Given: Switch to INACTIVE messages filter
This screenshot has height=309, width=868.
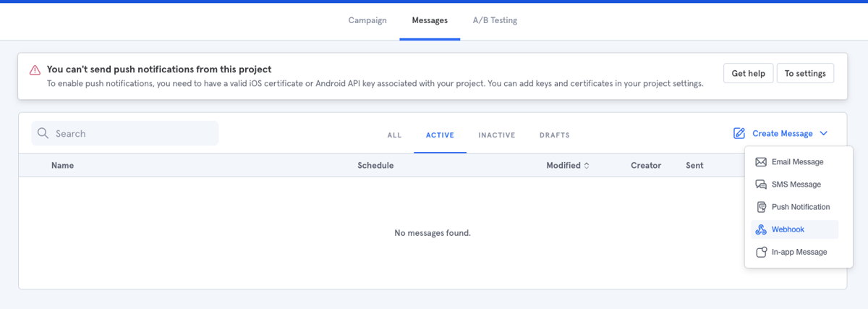Looking at the screenshot, I should (x=497, y=135).
